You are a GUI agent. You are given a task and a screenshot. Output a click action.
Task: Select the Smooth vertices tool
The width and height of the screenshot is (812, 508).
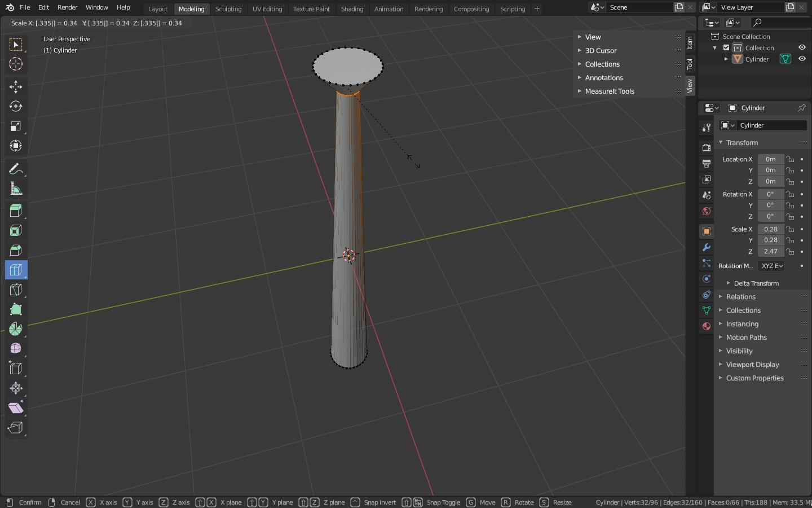pyautogui.click(x=16, y=349)
